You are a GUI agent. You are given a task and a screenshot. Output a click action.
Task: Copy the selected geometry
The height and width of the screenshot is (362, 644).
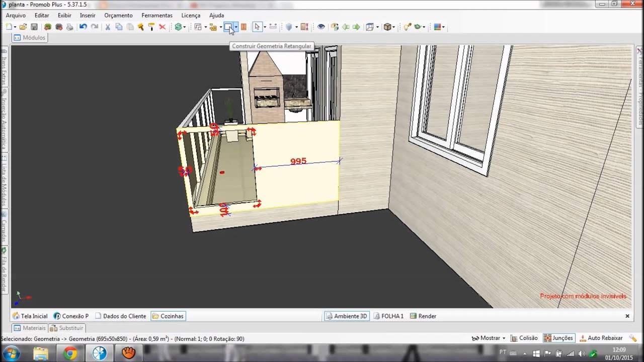tap(119, 27)
